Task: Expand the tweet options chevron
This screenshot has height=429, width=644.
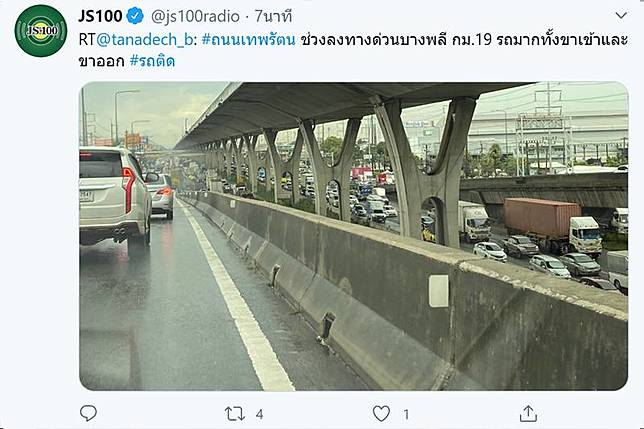Action: (x=621, y=16)
